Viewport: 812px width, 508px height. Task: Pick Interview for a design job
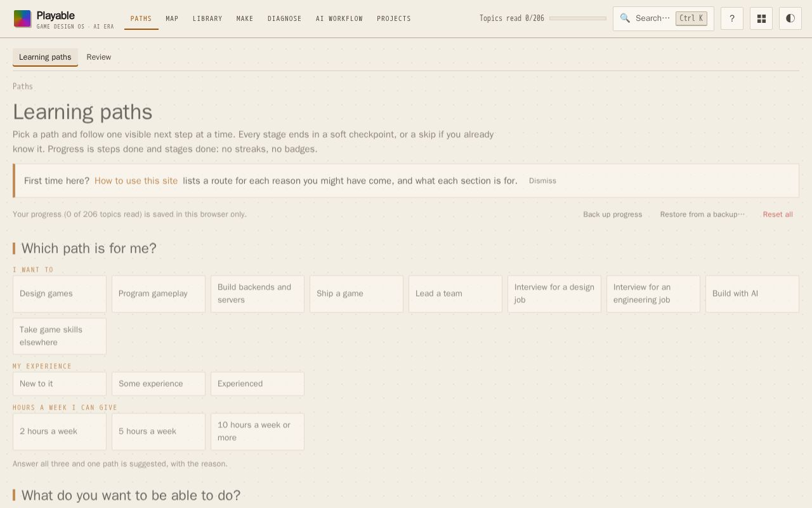[x=554, y=294]
